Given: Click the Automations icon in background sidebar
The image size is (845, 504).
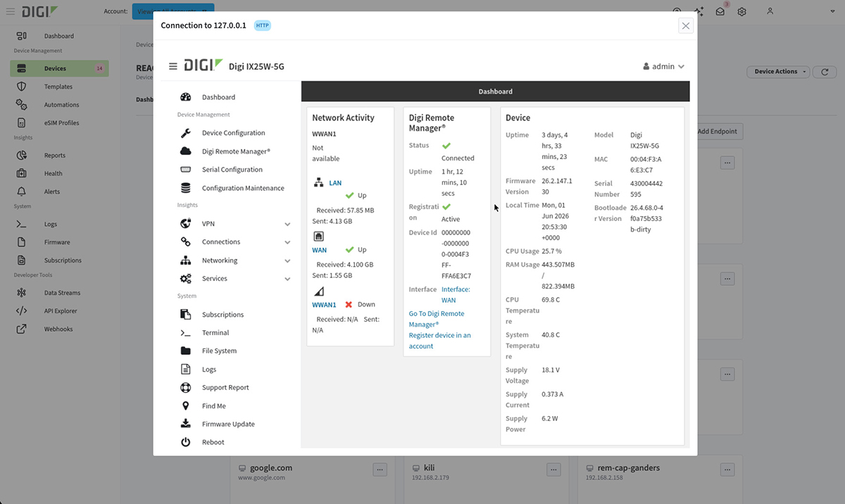Looking at the screenshot, I should [22, 105].
